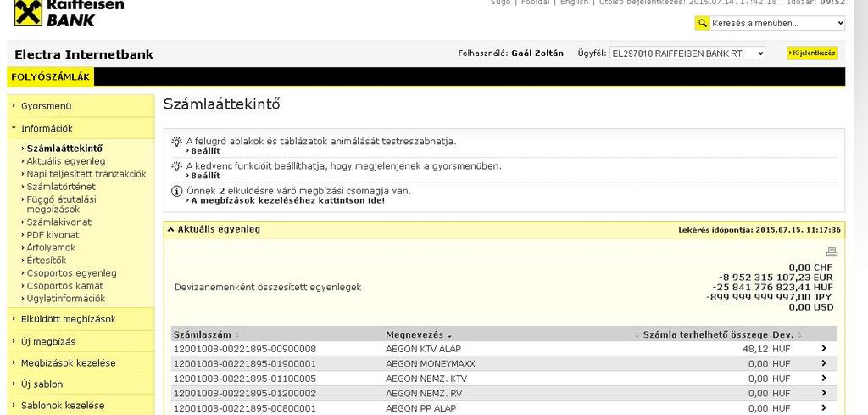
Task: Collapse the Aktuális egyenleg panel
Action: [x=171, y=229]
